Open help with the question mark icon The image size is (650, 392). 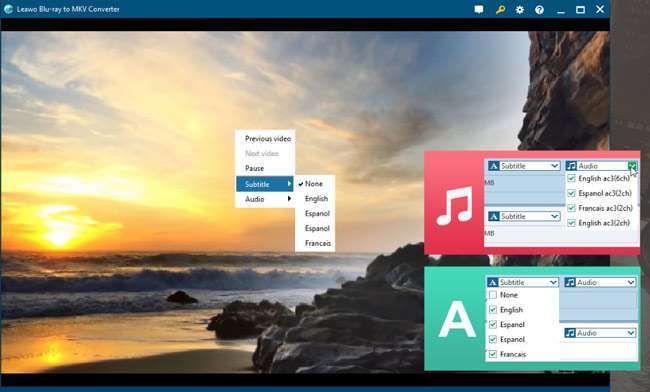[x=539, y=9]
